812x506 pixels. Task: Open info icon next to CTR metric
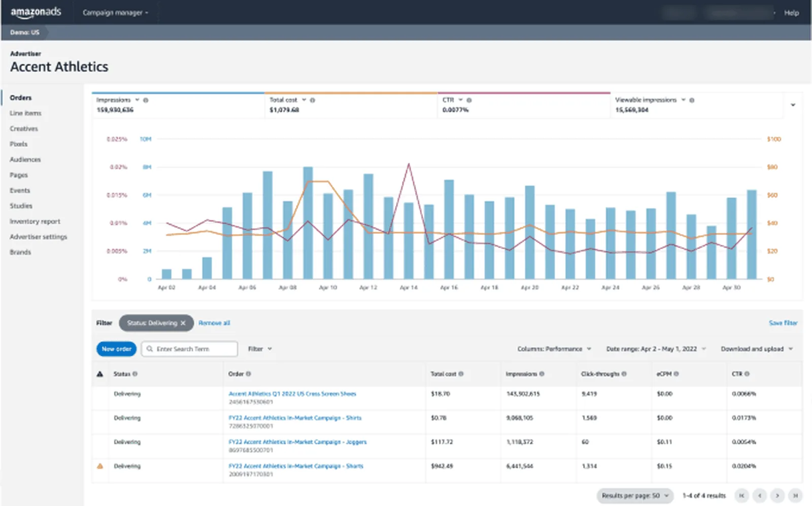469,100
